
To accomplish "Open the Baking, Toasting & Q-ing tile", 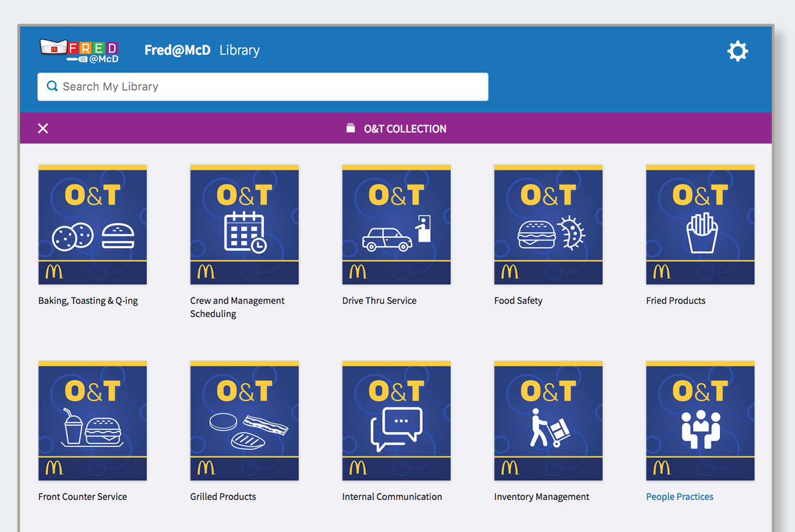I will (x=92, y=224).
